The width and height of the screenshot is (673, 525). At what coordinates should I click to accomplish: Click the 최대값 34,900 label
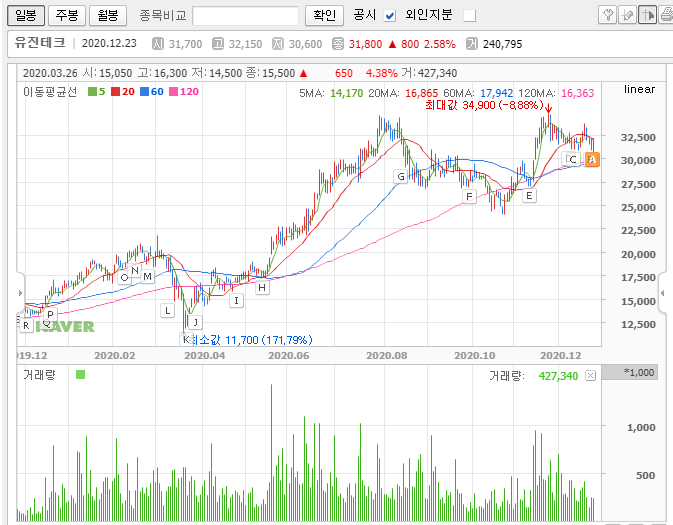(x=484, y=105)
